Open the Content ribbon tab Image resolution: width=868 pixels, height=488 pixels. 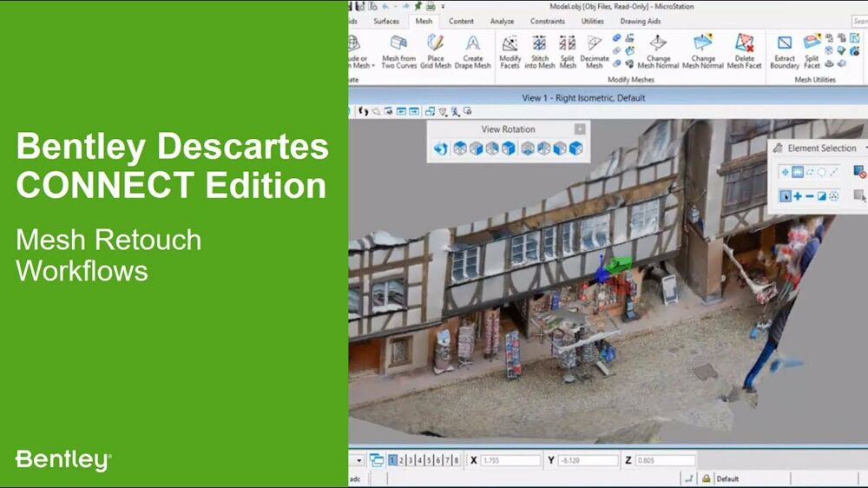click(461, 21)
